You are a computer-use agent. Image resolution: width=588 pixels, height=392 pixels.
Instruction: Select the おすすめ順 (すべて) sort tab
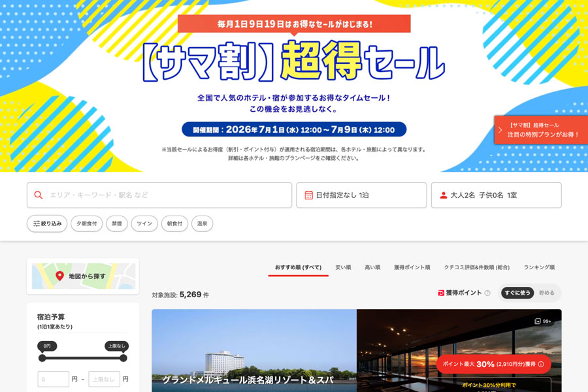click(x=298, y=267)
